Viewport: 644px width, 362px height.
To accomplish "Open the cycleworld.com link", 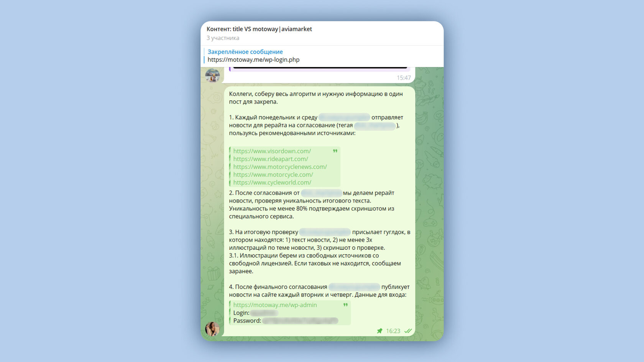I will point(272,182).
